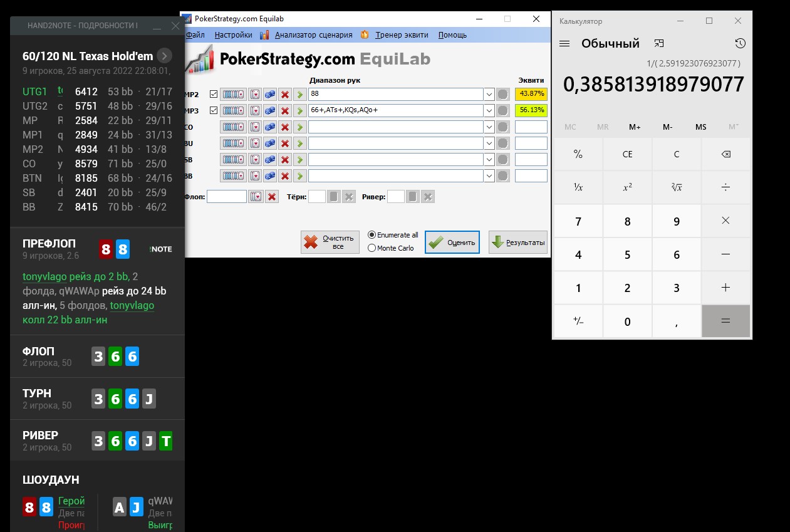Expand MP3 range dropdown arrow
The width and height of the screenshot is (790, 532).
(489, 110)
